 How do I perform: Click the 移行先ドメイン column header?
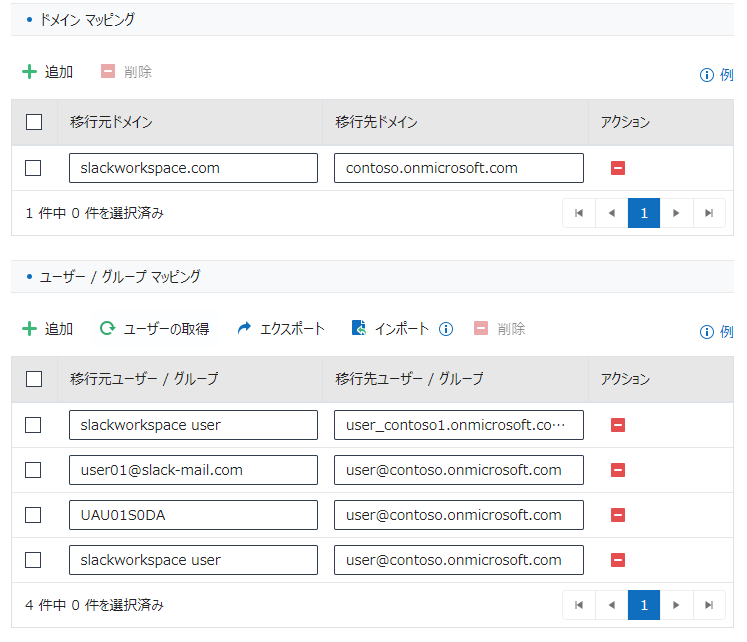[x=376, y=122]
